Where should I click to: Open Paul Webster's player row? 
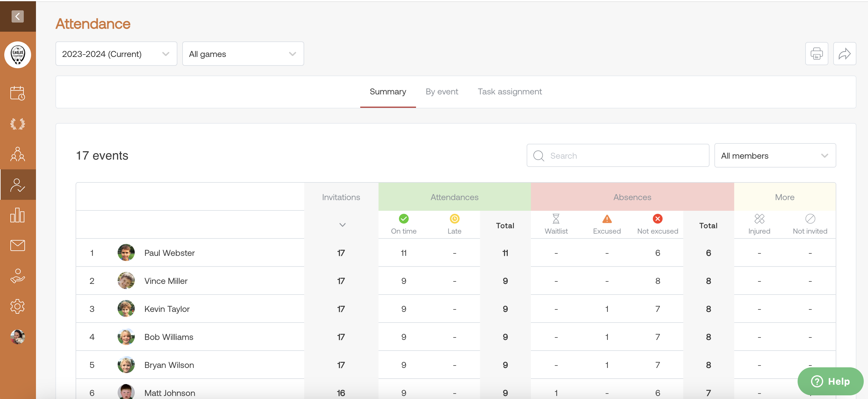point(456,253)
